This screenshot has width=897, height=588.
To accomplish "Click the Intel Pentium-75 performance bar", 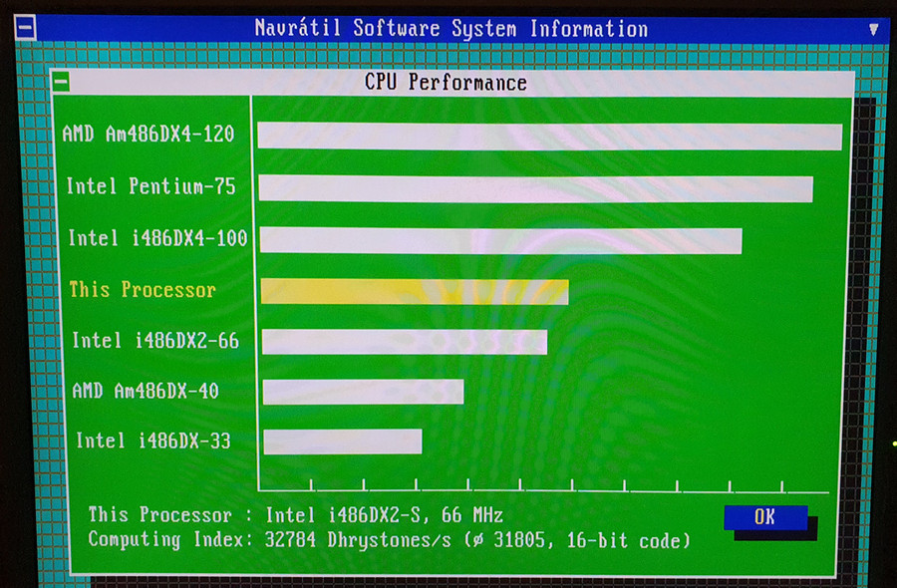I will click(535, 188).
